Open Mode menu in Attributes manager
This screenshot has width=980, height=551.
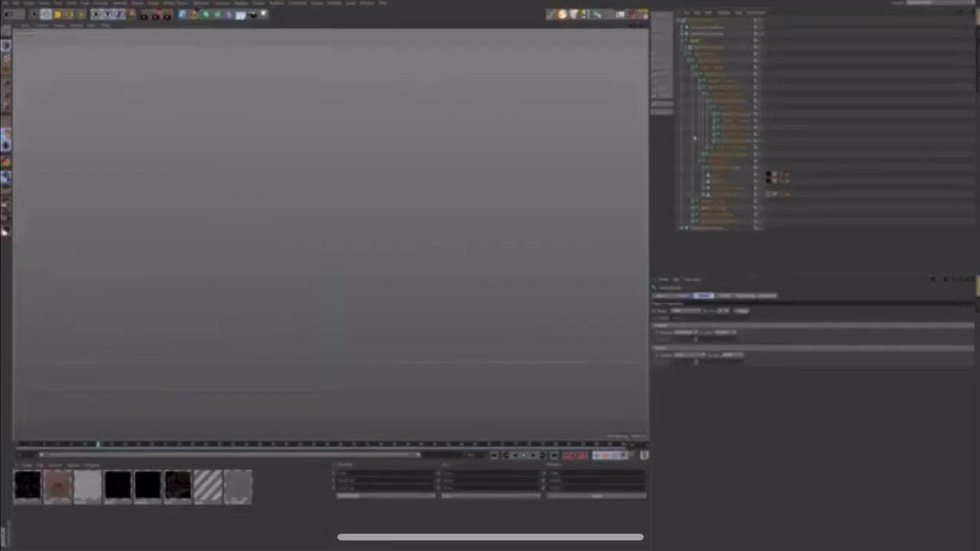[664, 279]
